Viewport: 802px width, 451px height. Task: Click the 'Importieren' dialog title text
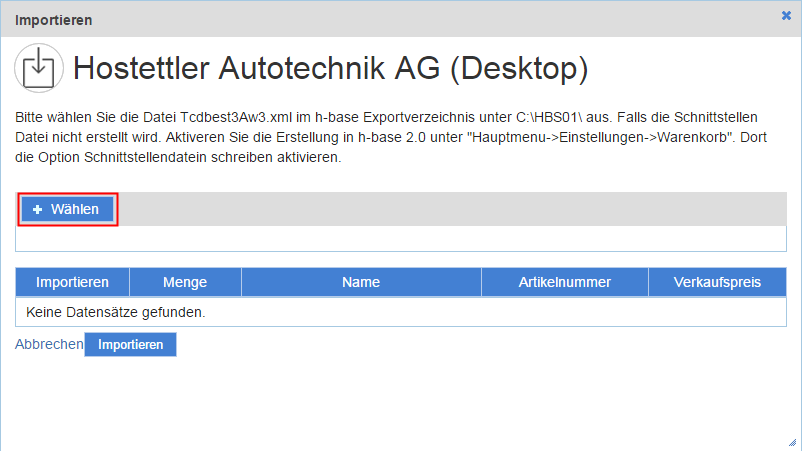54,20
